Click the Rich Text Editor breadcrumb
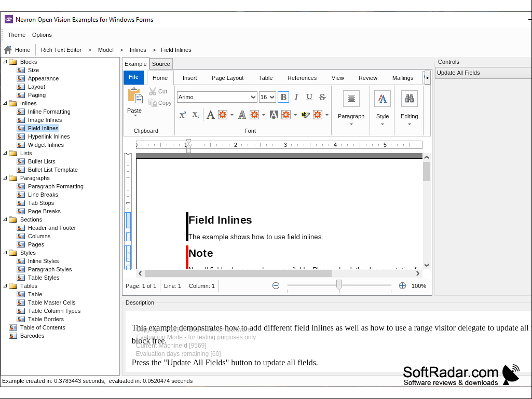The image size is (532, 399). pos(61,50)
